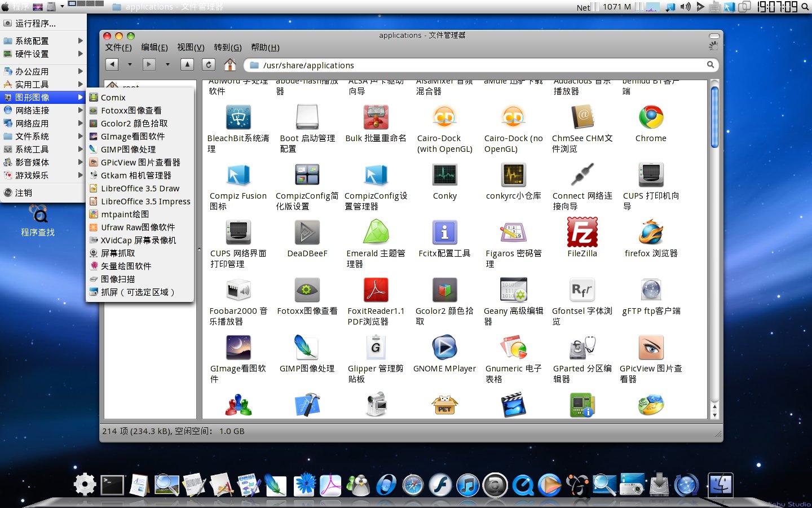Open the forward history dropdown arrow
Image resolution: width=812 pixels, height=508 pixels.
[167, 64]
